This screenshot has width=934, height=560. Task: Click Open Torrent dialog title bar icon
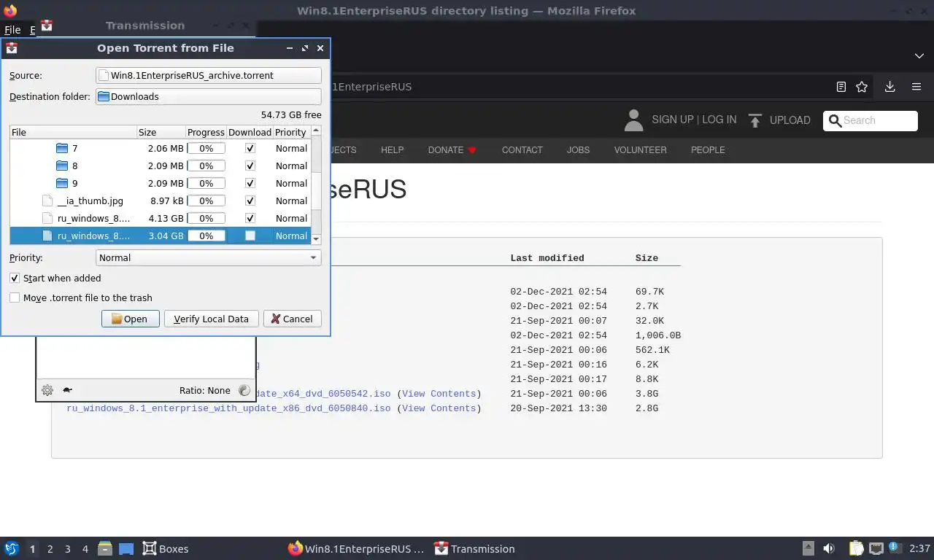coord(12,48)
